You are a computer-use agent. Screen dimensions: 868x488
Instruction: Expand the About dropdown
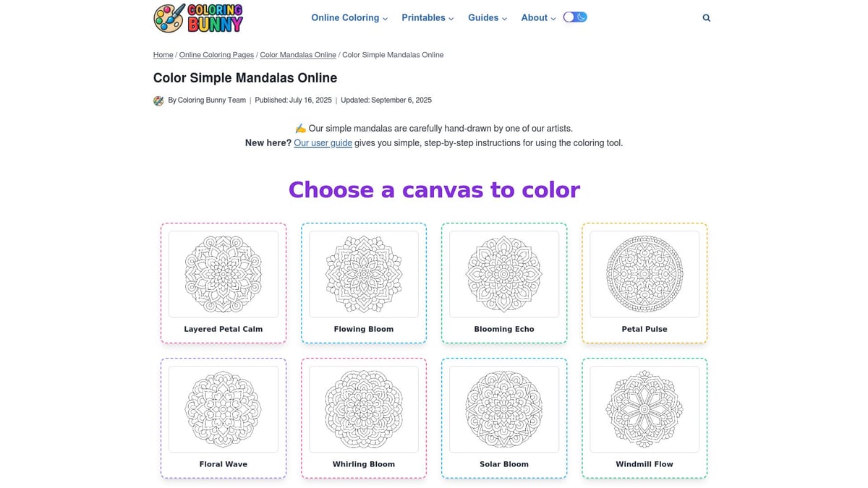(x=537, y=17)
